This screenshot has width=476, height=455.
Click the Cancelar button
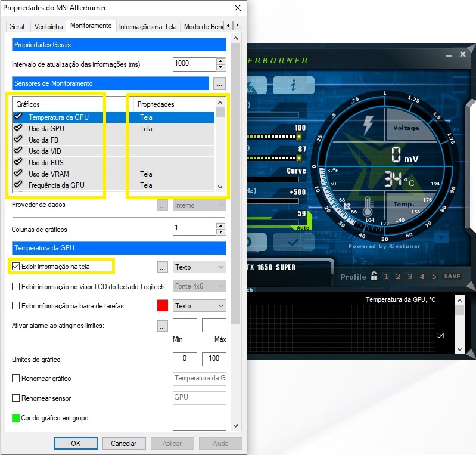pyautogui.click(x=124, y=444)
